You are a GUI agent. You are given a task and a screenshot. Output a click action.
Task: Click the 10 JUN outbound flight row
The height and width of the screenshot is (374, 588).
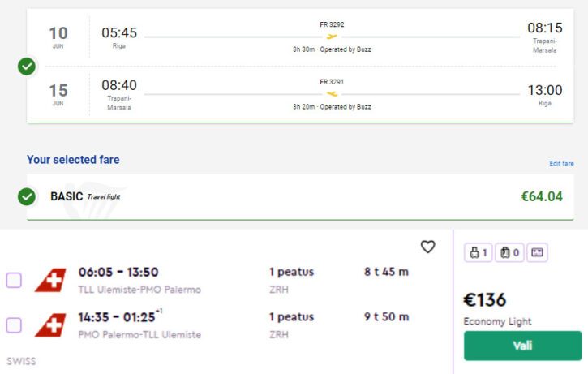pyautogui.click(x=300, y=37)
